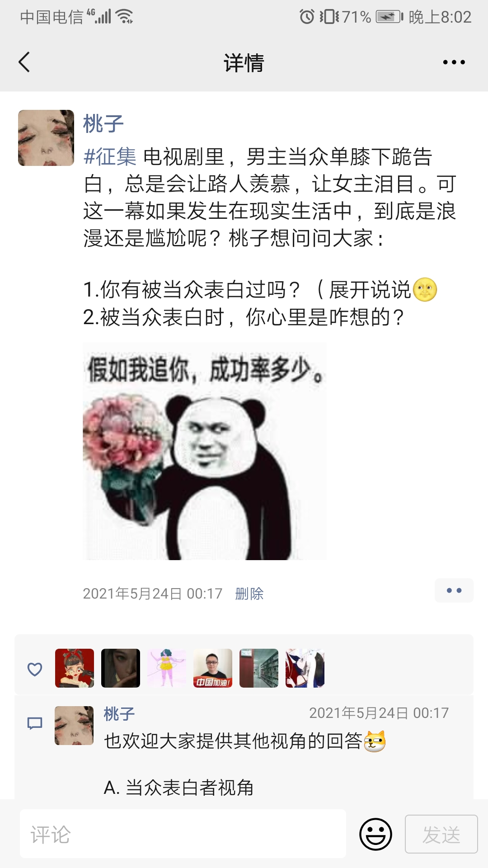Tap the library bookshelf liker avatar
The height and width of the screenshot is (868, 488).
(259, 668)
